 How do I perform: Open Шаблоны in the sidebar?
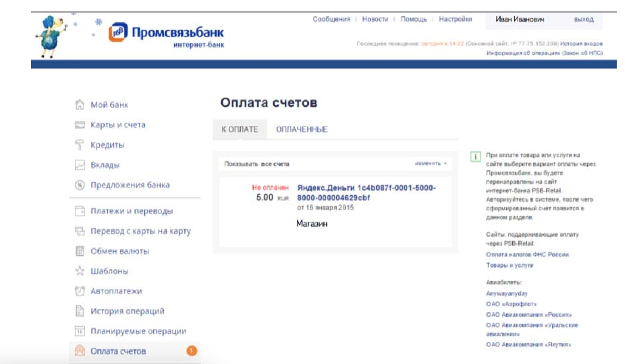click(x=109, y=271)
